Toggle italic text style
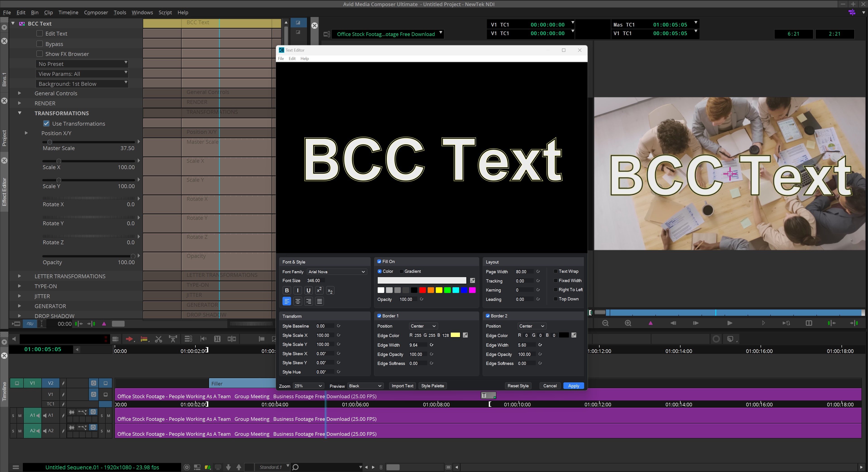 point(298,290)
